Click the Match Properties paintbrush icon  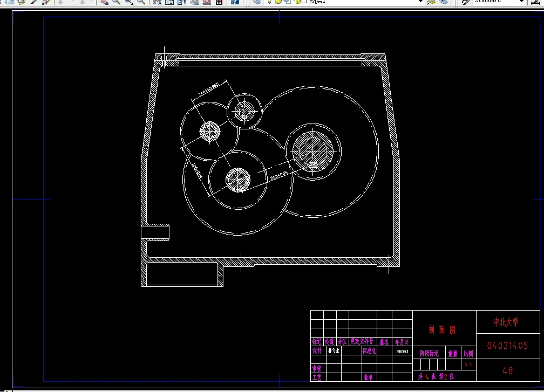pos(33,2)
